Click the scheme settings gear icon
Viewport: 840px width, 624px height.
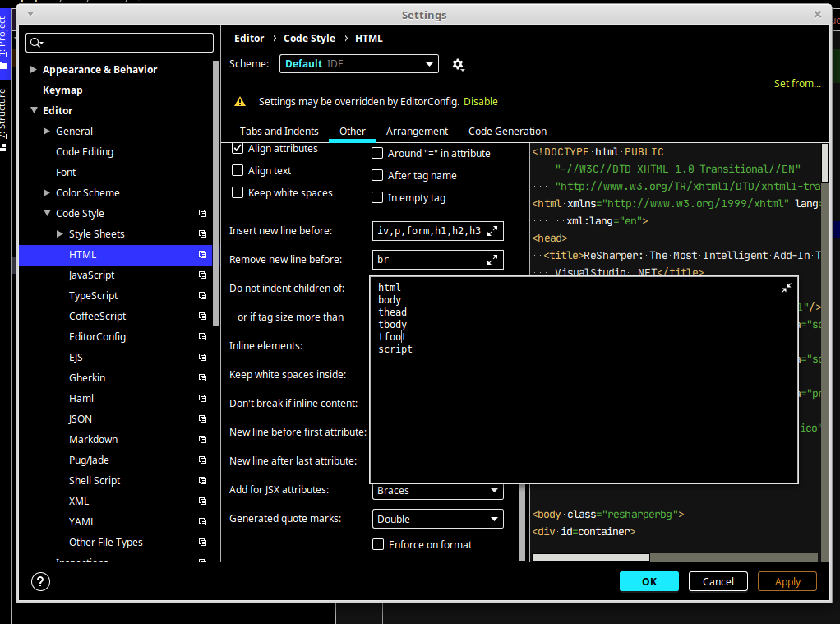coord(458,64)
